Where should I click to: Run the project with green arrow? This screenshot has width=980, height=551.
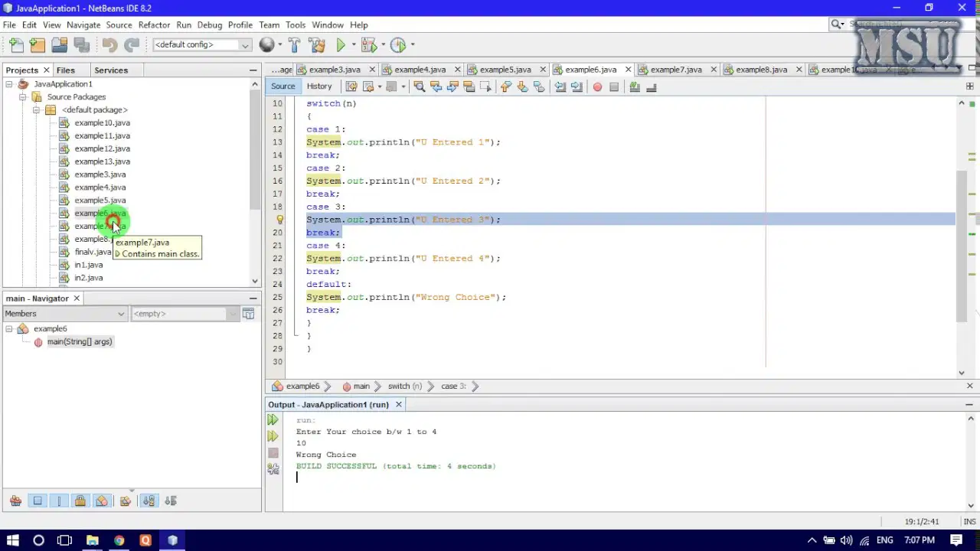click(341, 45)
